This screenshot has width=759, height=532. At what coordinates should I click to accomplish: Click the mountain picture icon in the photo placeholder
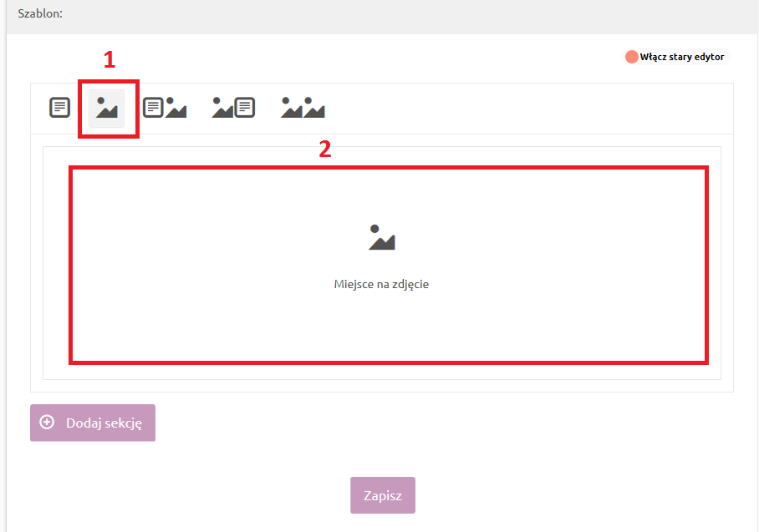[x=381, y=238]
